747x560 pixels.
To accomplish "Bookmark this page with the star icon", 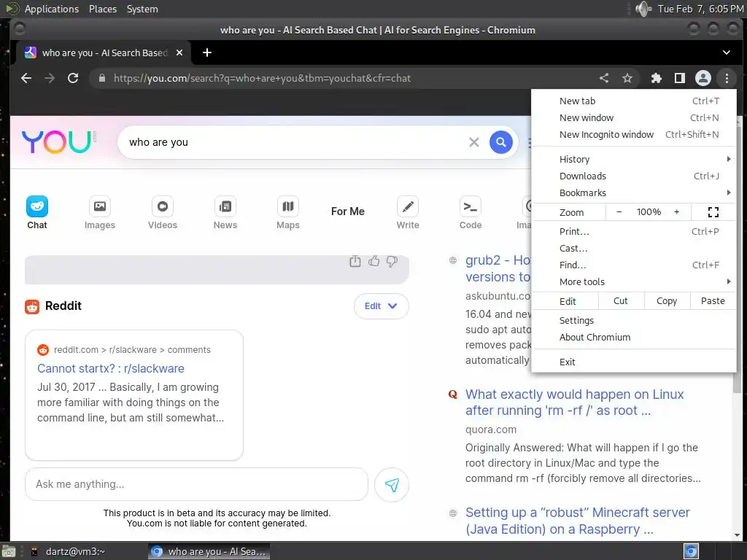I will (627, 78).
